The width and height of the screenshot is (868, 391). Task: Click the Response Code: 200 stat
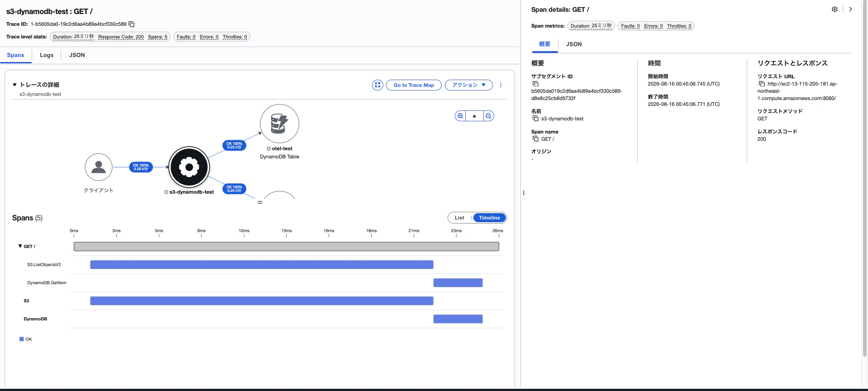[x=121, y=37]
